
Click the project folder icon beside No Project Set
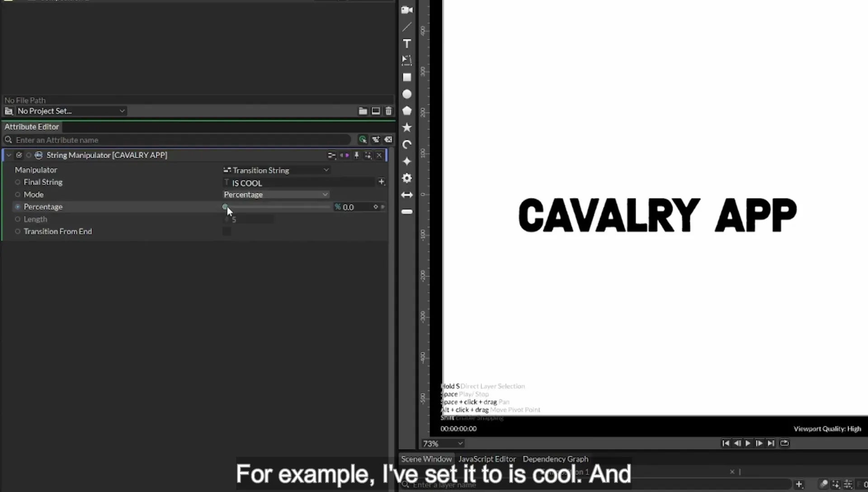point(9,111)
